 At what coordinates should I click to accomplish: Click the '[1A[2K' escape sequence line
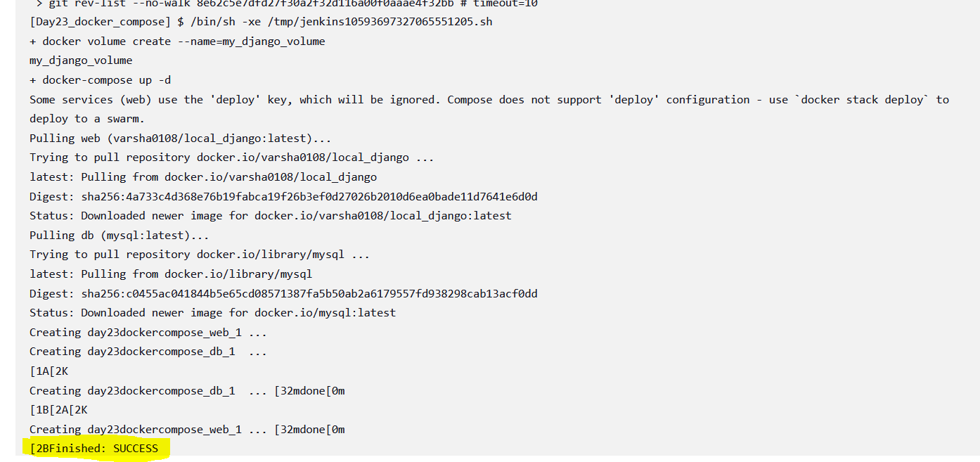coord(49,371)
